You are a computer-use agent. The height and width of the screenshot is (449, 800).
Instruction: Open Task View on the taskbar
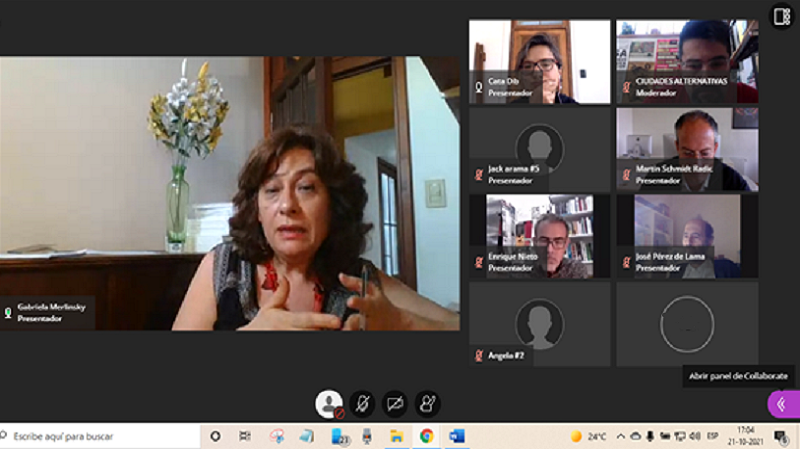245,436
